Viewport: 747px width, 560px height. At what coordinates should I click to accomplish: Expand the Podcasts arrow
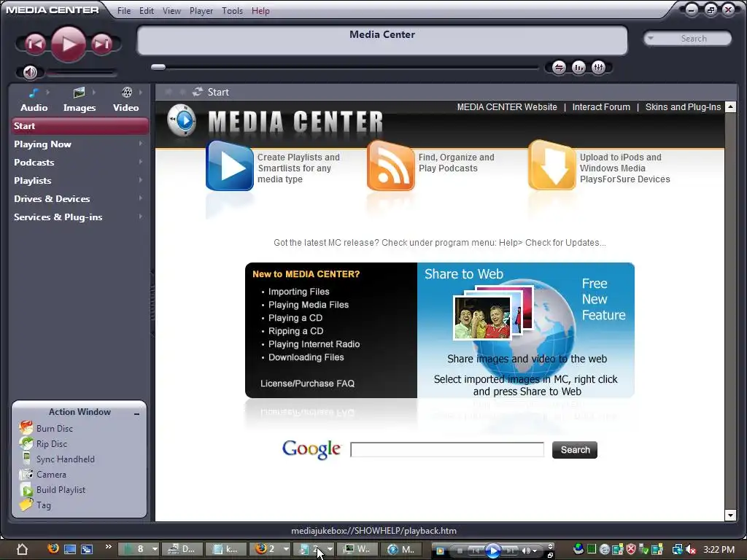(141, 162)
